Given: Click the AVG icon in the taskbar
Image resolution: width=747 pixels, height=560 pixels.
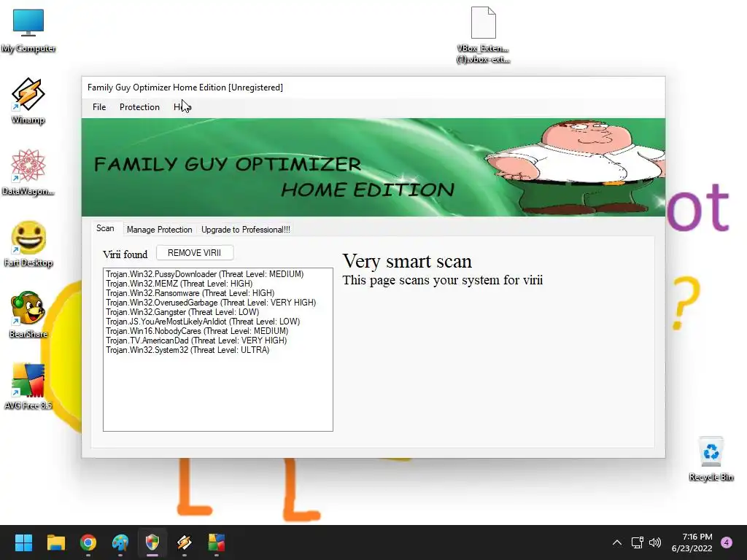Looking at the screenshot, I should (216, 542).
